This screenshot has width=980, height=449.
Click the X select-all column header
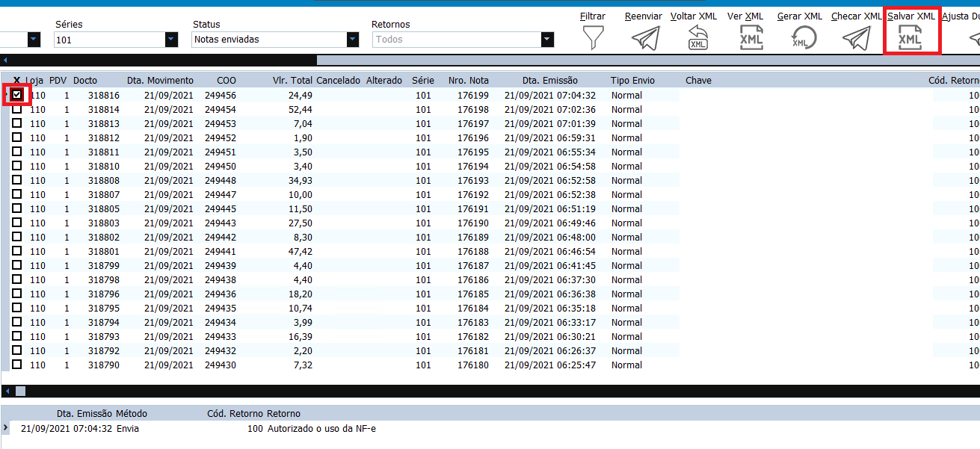click(16, 80)
